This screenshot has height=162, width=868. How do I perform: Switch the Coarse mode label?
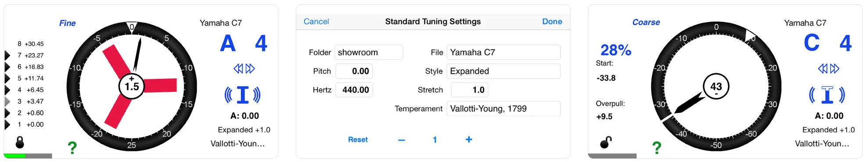click(646, 22)
